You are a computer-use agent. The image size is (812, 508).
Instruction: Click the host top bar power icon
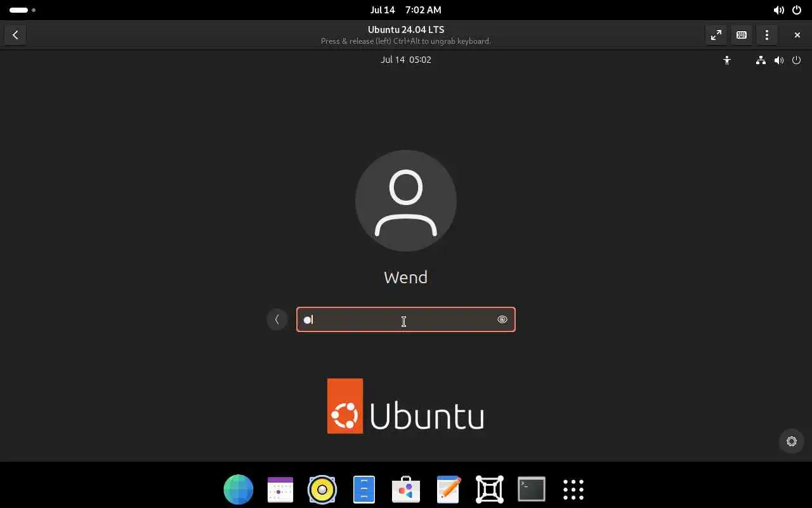point(797,10)
